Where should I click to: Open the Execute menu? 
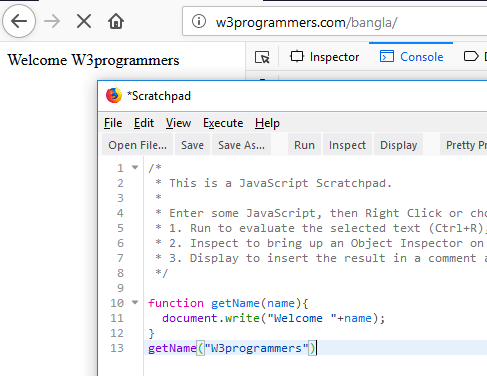point(223,123)
